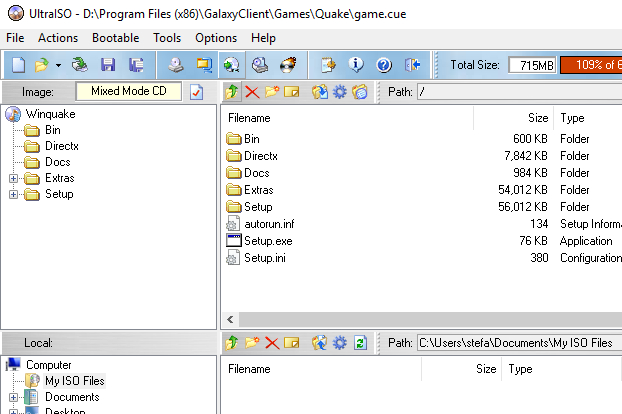Click the local Path field with My ISO Files
This screenshot has width=622, height=414.
tap(520, 343)
